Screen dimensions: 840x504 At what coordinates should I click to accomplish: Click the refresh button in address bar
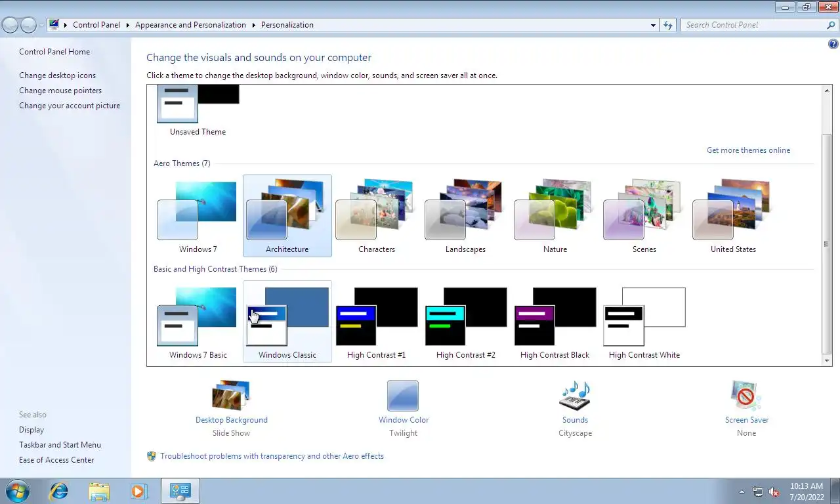click(668, 25)
